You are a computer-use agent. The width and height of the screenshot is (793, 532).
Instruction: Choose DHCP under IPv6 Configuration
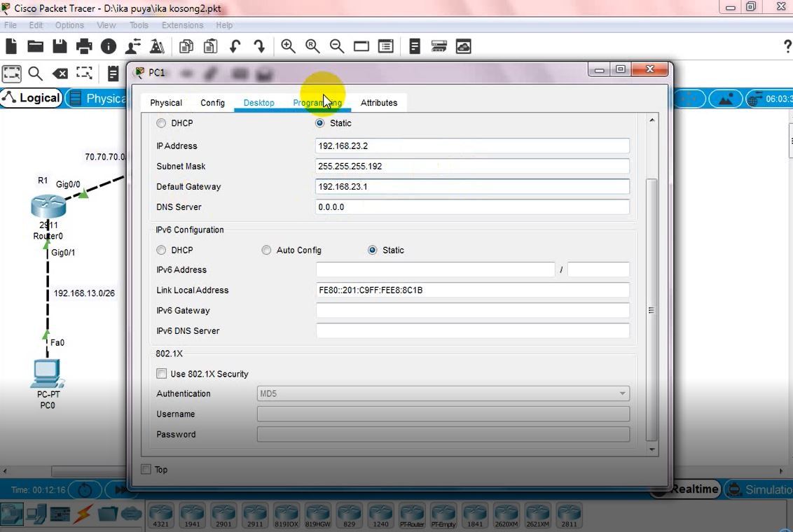pyautogui.click(x=161, y=250)
